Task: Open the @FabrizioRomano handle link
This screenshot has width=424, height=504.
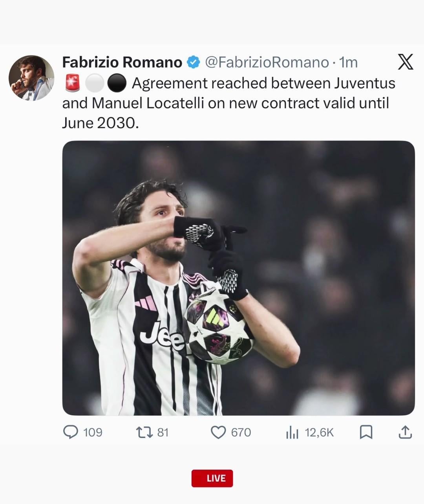Action: 267,62
